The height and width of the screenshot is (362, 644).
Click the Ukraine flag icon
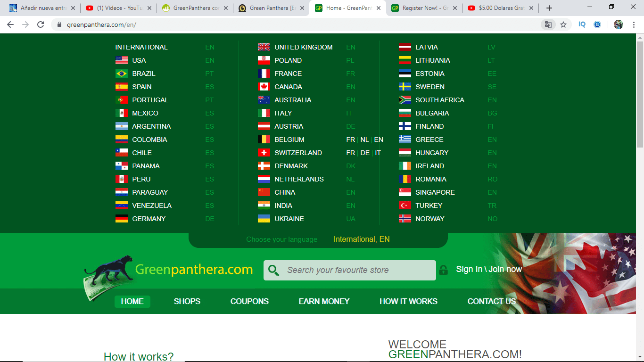(264, 219)
